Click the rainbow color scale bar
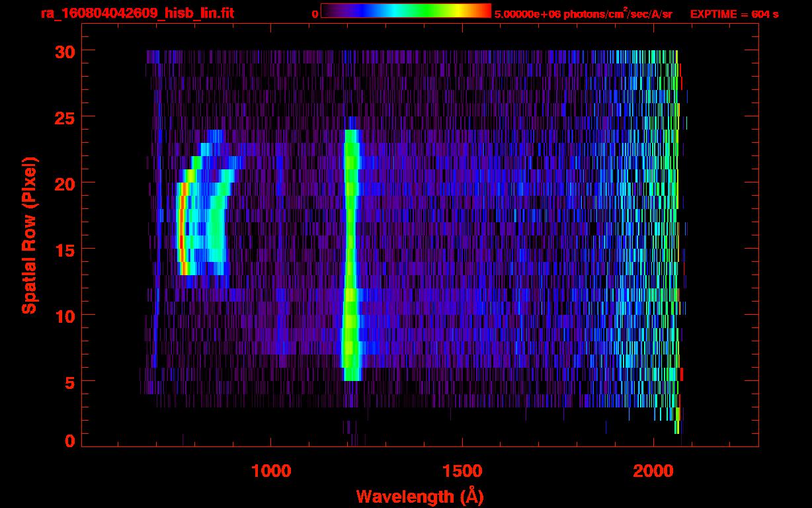Image resolution: width=812 pixels, height=508 pixels. pyautogui.click(x=406, y=11)
